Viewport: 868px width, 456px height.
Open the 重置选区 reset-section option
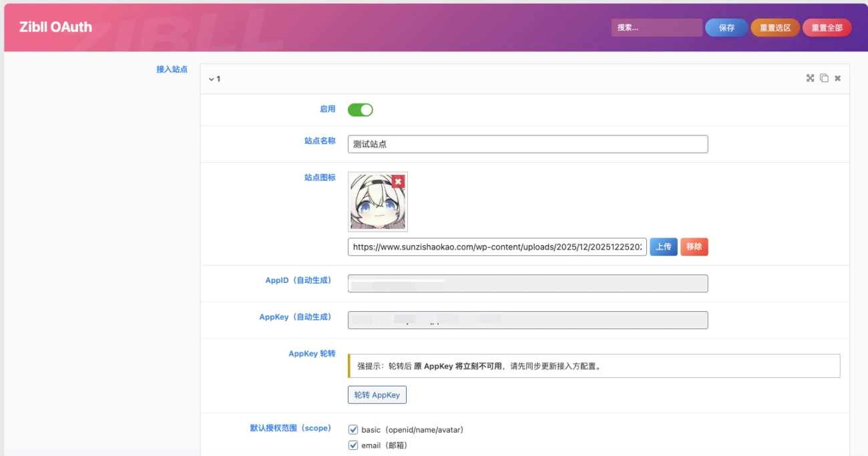(x=775, y=27)
